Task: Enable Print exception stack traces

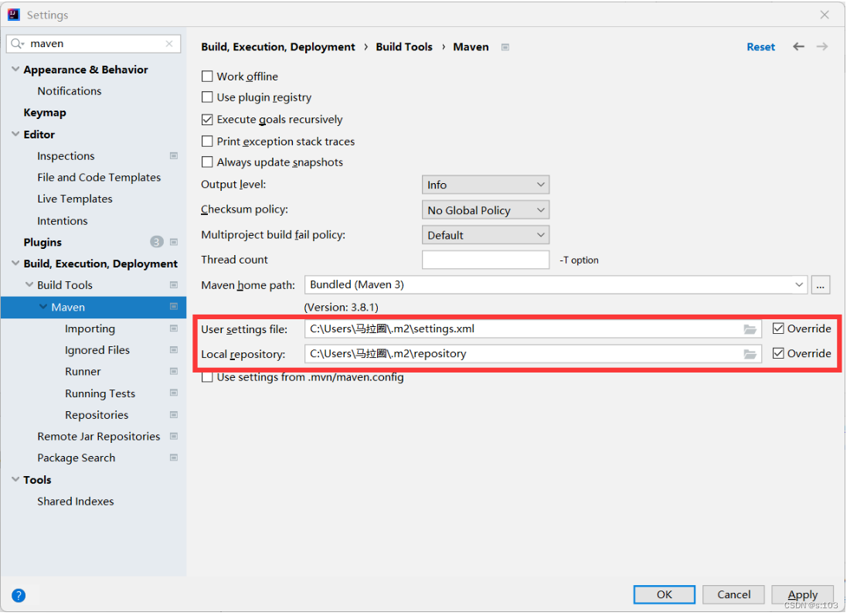Action: (208, 142)
